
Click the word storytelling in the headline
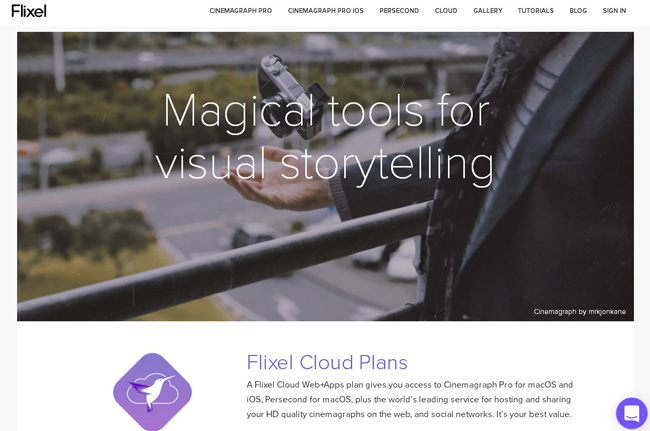pos(387,165)
